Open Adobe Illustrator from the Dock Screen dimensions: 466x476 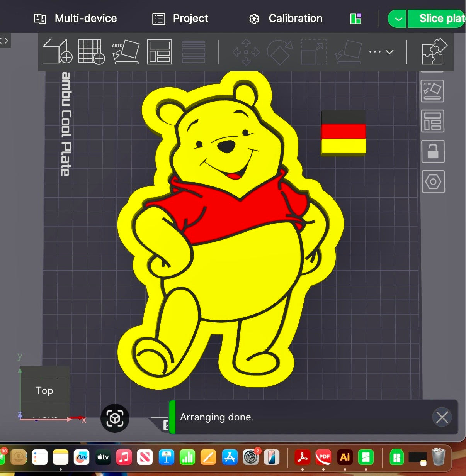click(345, 457)
